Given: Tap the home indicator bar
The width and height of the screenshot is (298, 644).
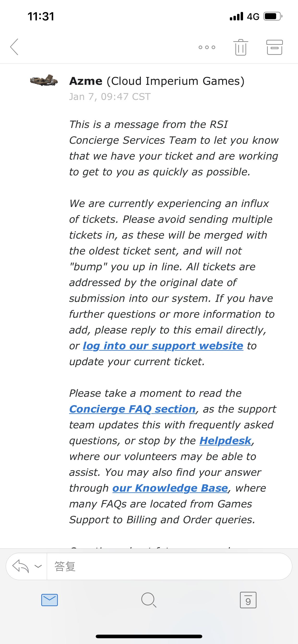Looking at the screenshot, I should [x=149, y=636].
